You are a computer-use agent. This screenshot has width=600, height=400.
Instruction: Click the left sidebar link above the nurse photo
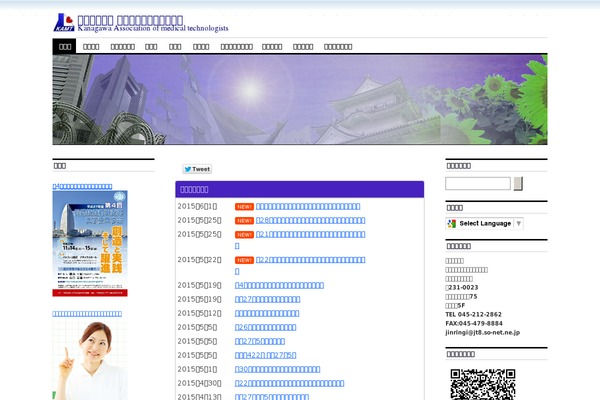click(87, 314)
